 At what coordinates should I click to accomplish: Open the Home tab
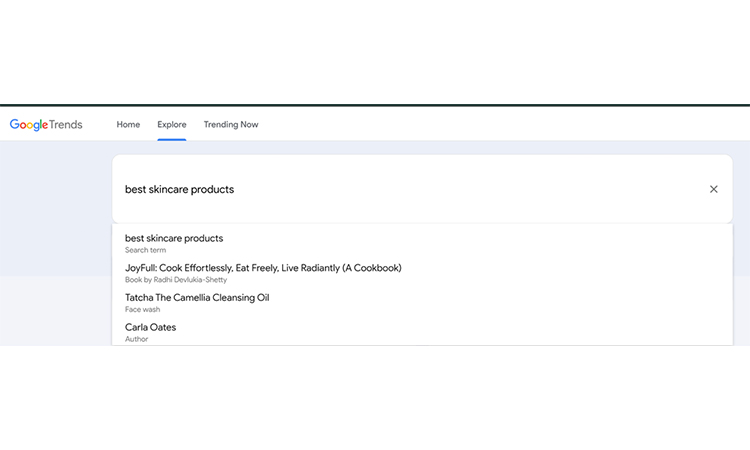pos(128,124)
